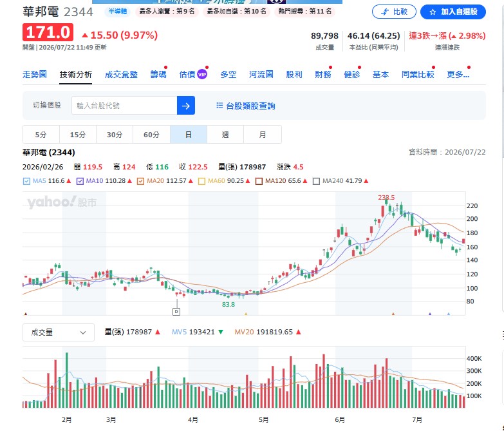Click the list icon beside 台股類股查詢
Screen dimensions: 504x431
coord(219,106)
